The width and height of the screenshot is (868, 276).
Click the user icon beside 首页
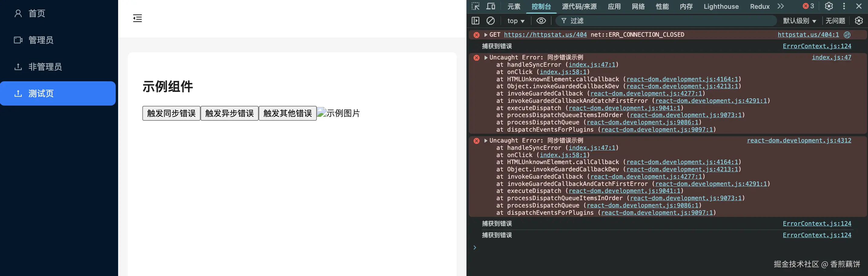18,13
